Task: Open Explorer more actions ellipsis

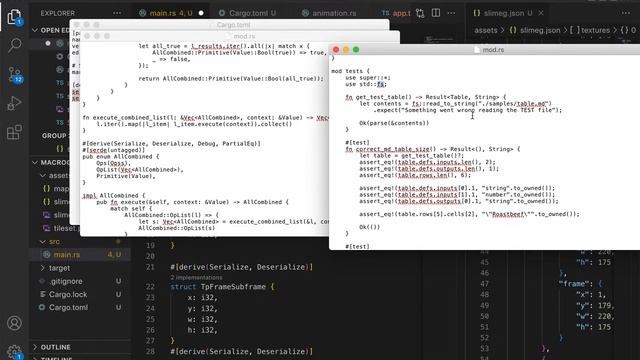Action: tap(117, 13)
